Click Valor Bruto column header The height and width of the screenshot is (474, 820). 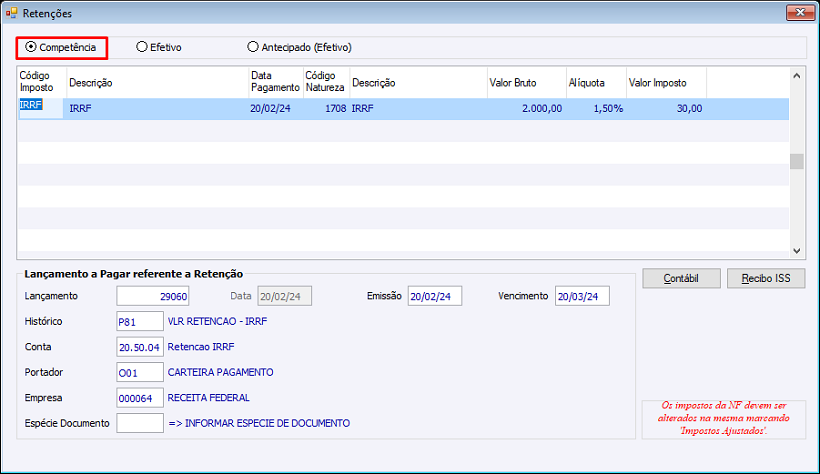click(x=527, y=82)
